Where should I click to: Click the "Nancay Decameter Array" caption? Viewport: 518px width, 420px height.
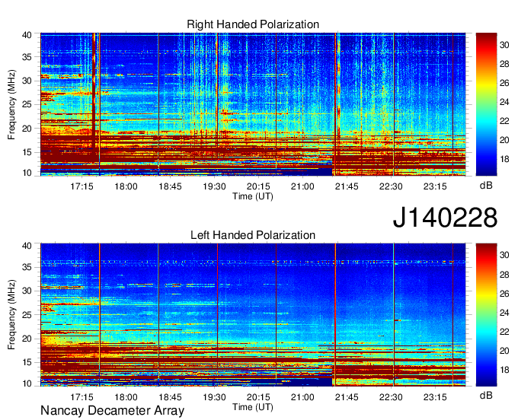click(112, 410)
